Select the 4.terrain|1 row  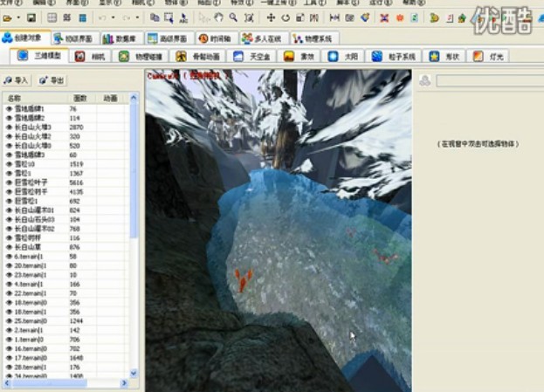pyautogui.click(x=66, y=284)
